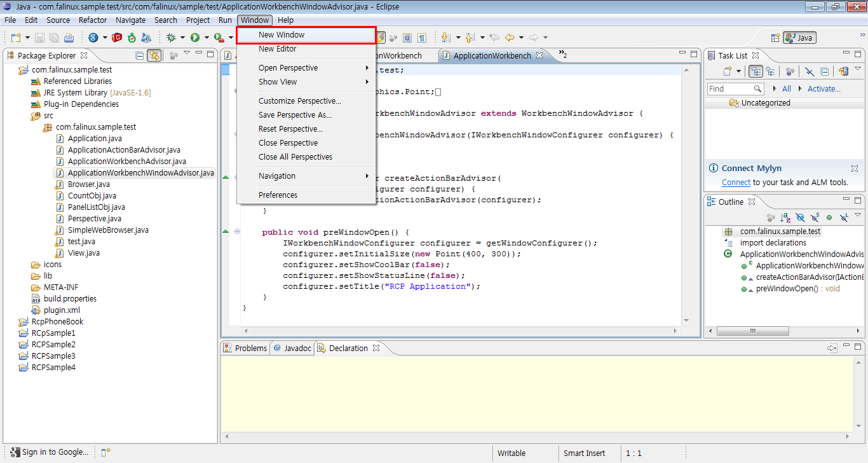Viewport: 868px width, 463px height.
Task: Show the hidden editor tabs list
Action: 563,53
